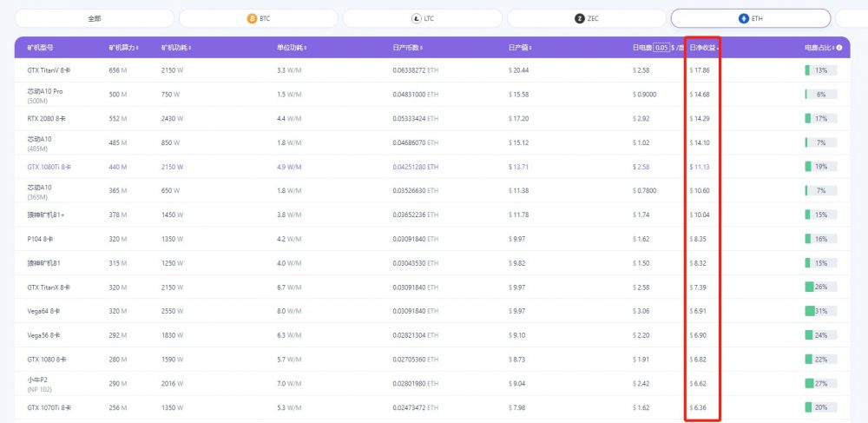Click 芯动A10 Pro miner name
Viewport: 868px width, 423px height.
point(45,91)
